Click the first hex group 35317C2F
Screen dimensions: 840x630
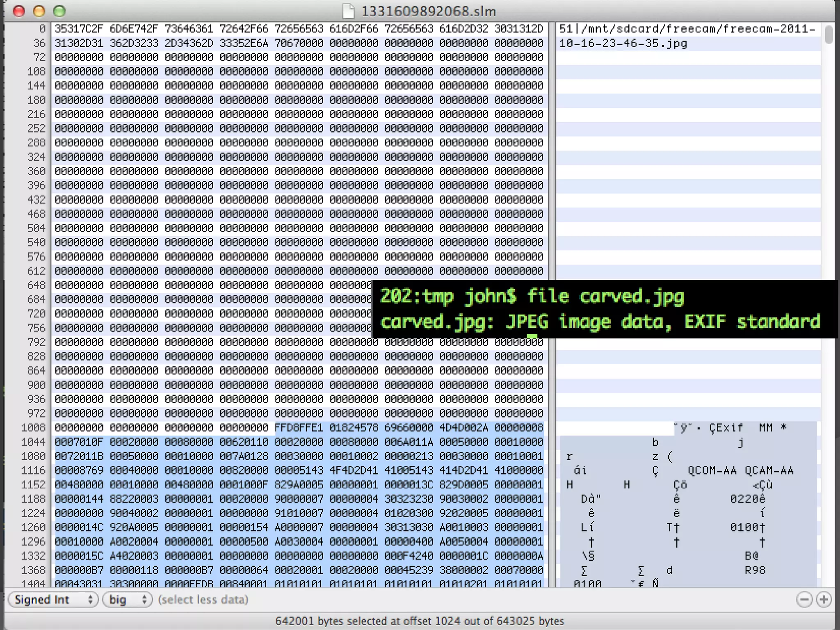[79, 29]
